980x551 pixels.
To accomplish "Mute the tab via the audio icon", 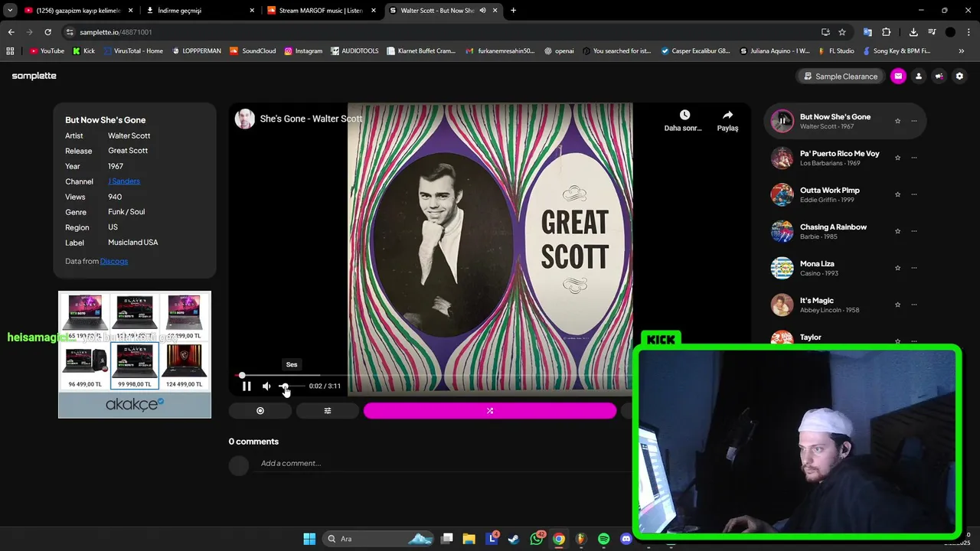I will click(482, 11).
